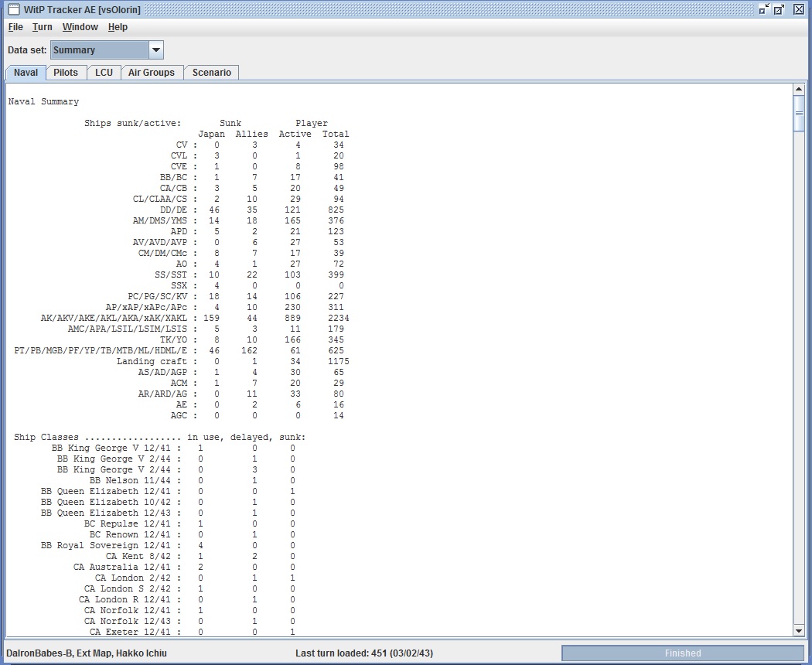Click the BC Repulse 12/41 row
The image size is (812, 665).
pyautogui.click(x=189, y=523)
